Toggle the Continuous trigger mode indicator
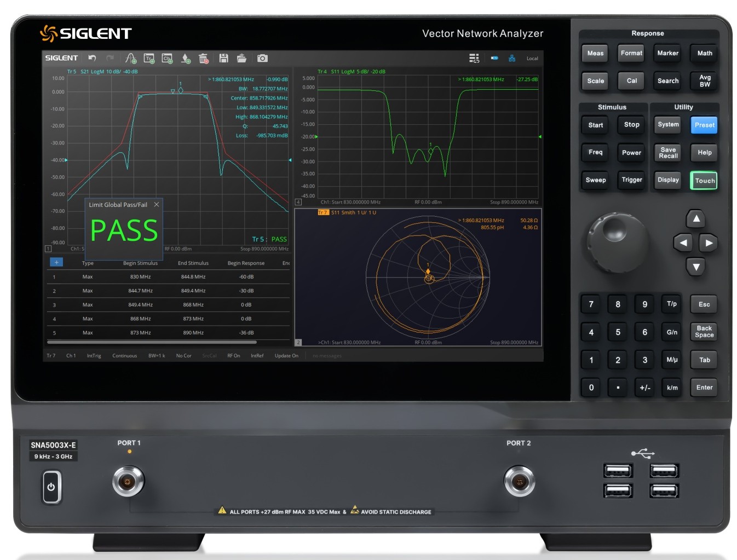737x560 pixels. coord(124,356)
